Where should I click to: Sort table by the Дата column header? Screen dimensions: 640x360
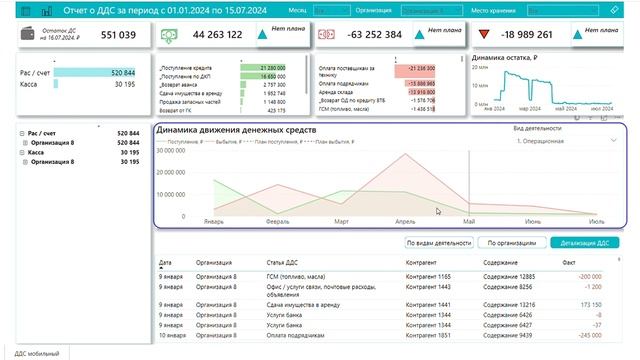pyautogui.click(x=165, y=262)
